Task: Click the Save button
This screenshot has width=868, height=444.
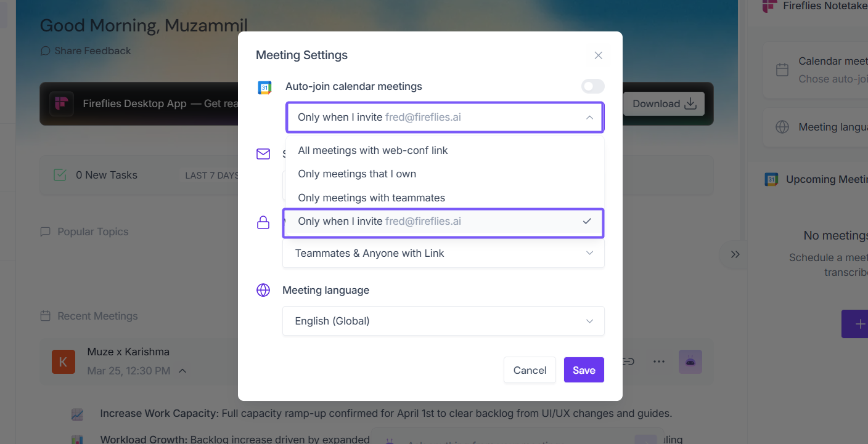Action: pos(584,370)
